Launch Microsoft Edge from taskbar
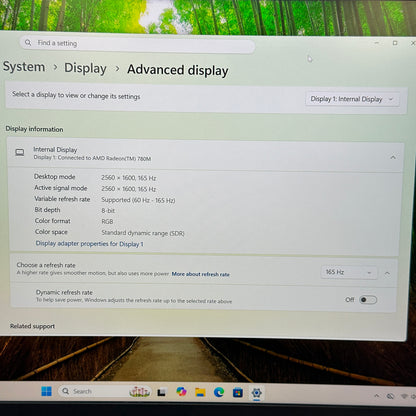Image resolution: width=416 pixels, height=416 pixels. (219, 392)
